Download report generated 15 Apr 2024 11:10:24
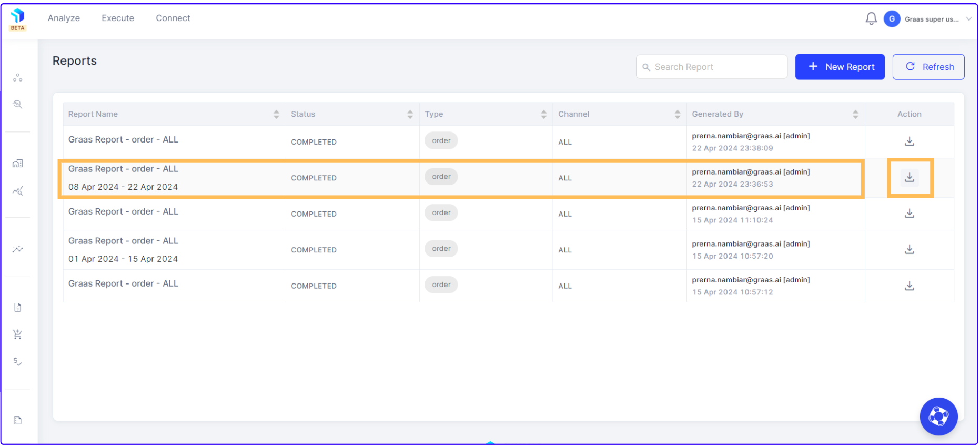Screen dimensions: 980x447 [909, 214]
